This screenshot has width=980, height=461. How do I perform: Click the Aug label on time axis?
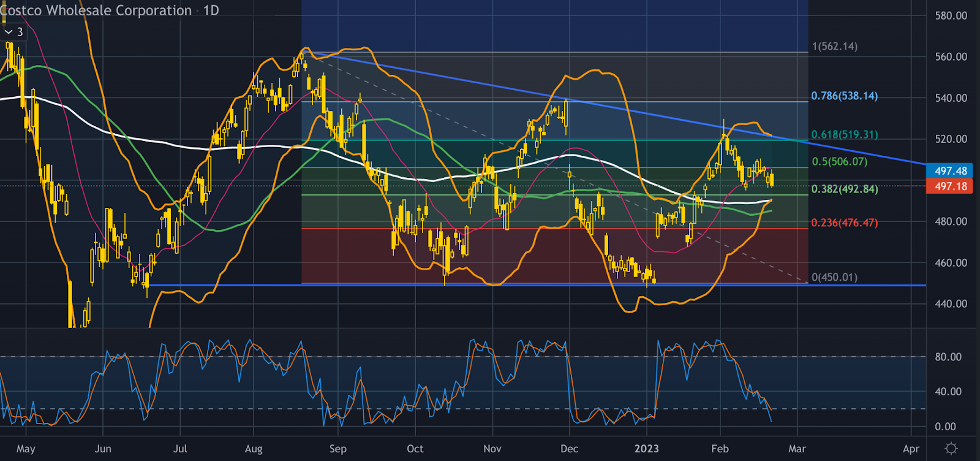coord(254,449)
